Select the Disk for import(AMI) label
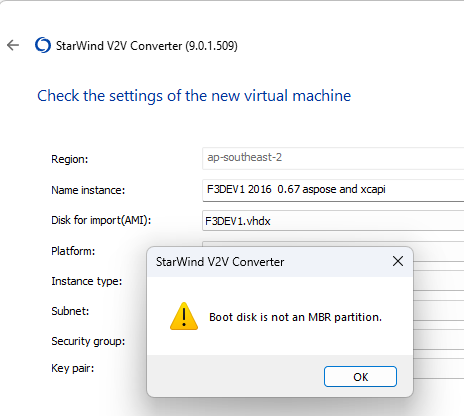464x416 pixels. pos(101,220)
